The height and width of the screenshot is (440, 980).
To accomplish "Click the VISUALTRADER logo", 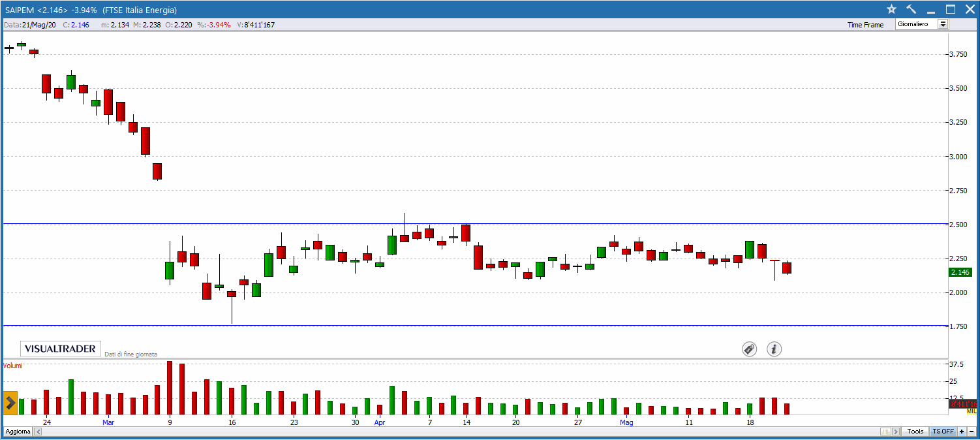I will (x=61, y=349).
